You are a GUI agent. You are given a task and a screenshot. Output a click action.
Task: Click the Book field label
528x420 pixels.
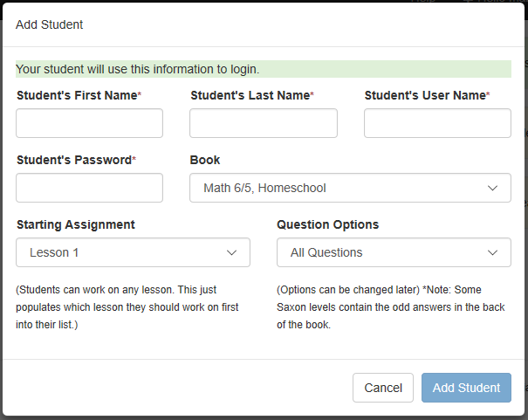[x=205, y=160]
